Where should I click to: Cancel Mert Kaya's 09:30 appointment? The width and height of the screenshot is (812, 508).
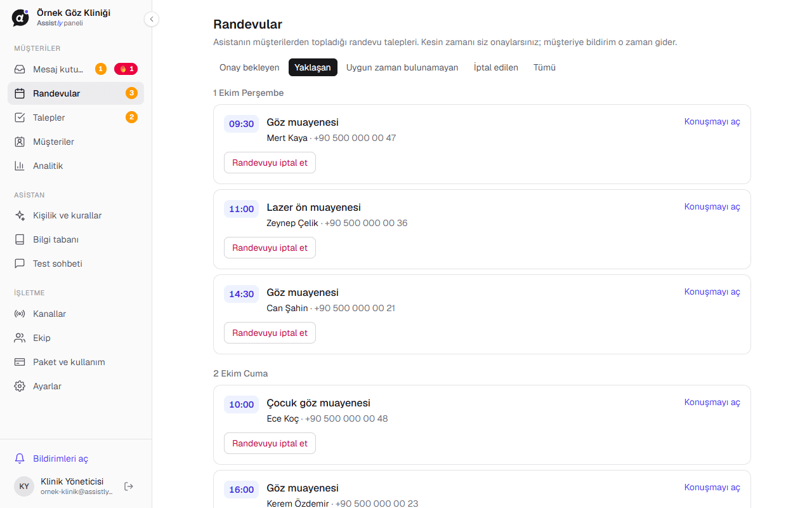tap(270, 163)
